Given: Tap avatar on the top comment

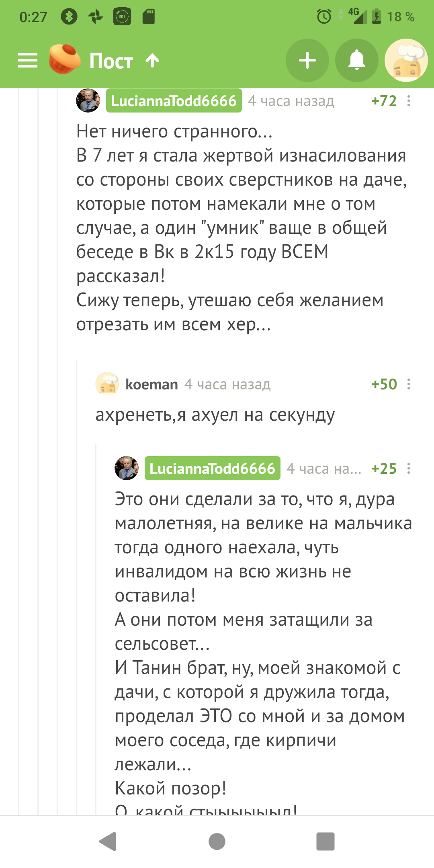Looking at the screenshot, I should click(x=88, y=100).
